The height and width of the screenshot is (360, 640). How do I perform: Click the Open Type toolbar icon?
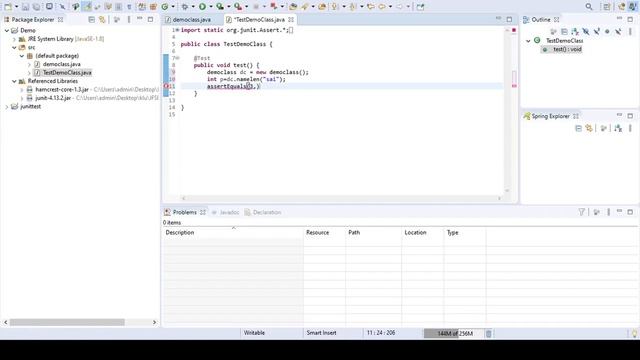click(293, 7)
